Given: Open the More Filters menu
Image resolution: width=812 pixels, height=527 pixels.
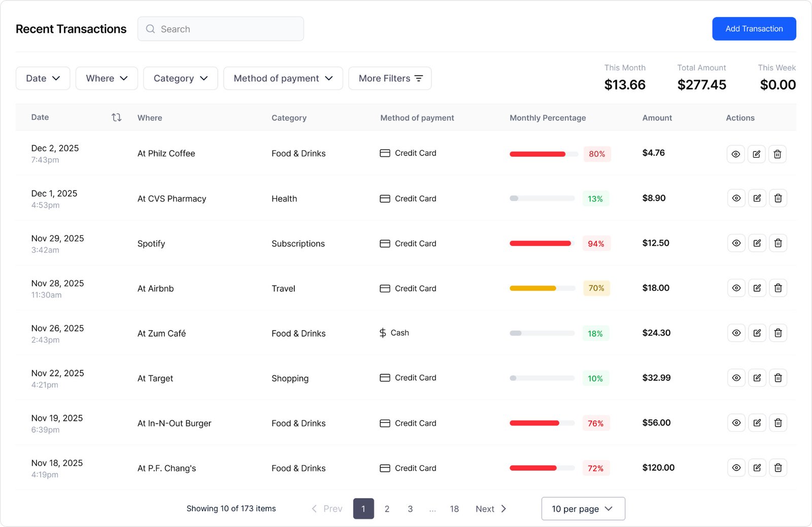Looking at the screenshot, I should [x=390, y=78].
